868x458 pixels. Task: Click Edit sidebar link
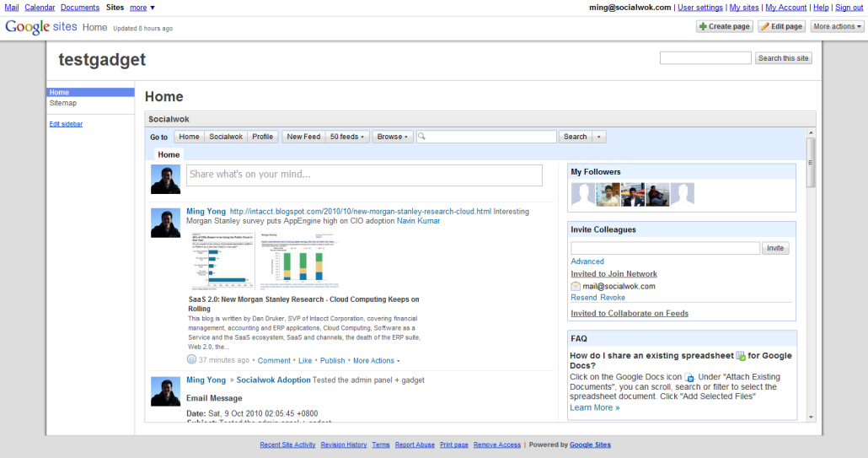pyautogui.click(x=66, y=124)
